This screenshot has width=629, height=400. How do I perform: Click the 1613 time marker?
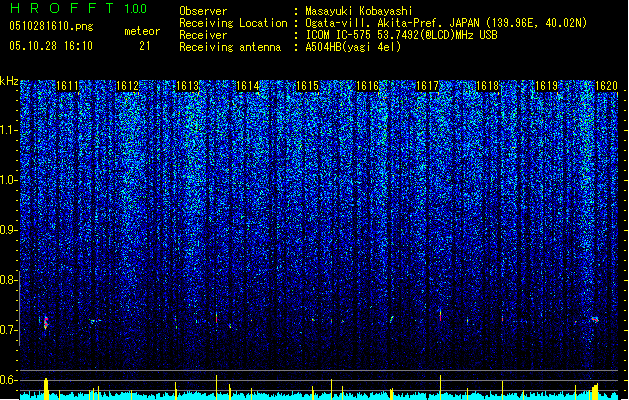[x=187, y=86]
